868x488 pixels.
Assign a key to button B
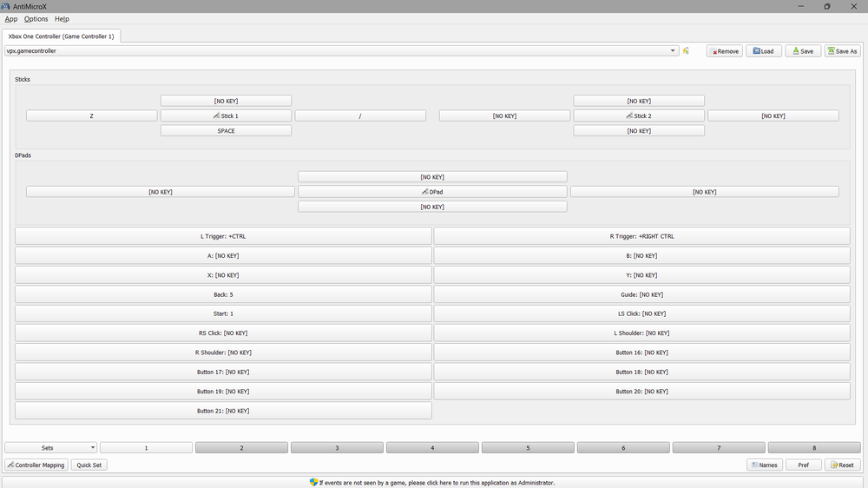[641, 255]
